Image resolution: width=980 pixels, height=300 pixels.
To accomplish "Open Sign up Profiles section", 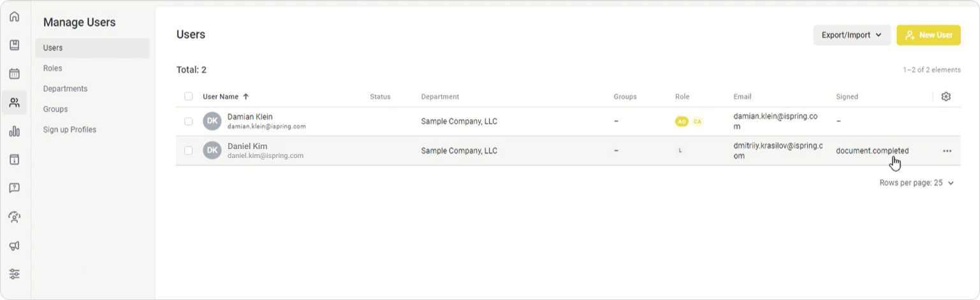I will [69, 129].
